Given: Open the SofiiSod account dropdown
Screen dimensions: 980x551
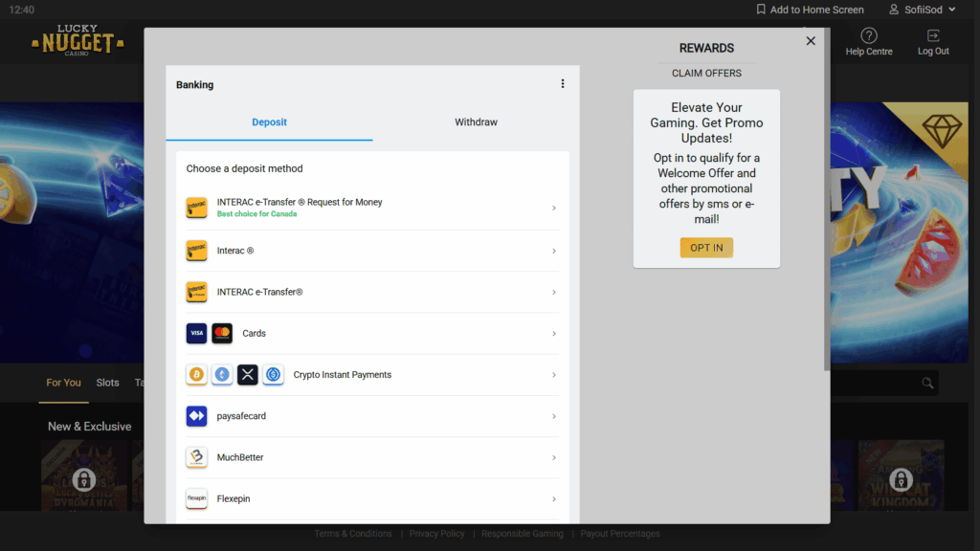Looking at the screenshot, I should (916, 10).
